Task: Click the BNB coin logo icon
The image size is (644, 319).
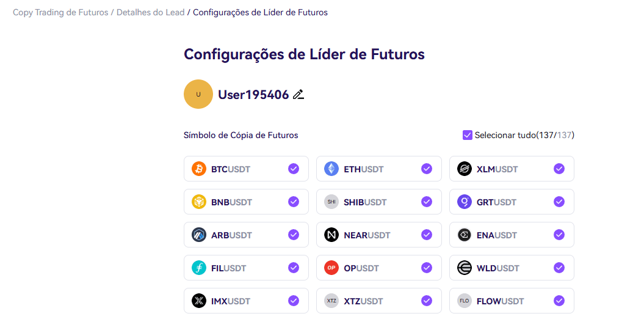Action: (199, 202)
